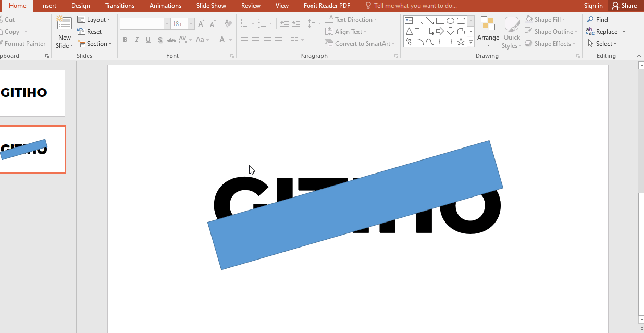Toggle underline formatting

point(148,40)
